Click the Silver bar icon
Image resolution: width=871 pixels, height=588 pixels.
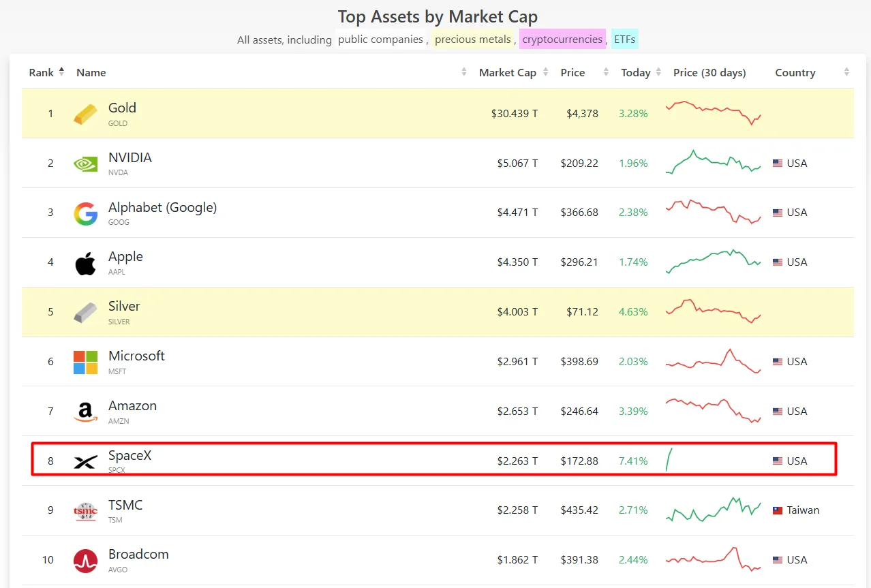tap(85, 313)
